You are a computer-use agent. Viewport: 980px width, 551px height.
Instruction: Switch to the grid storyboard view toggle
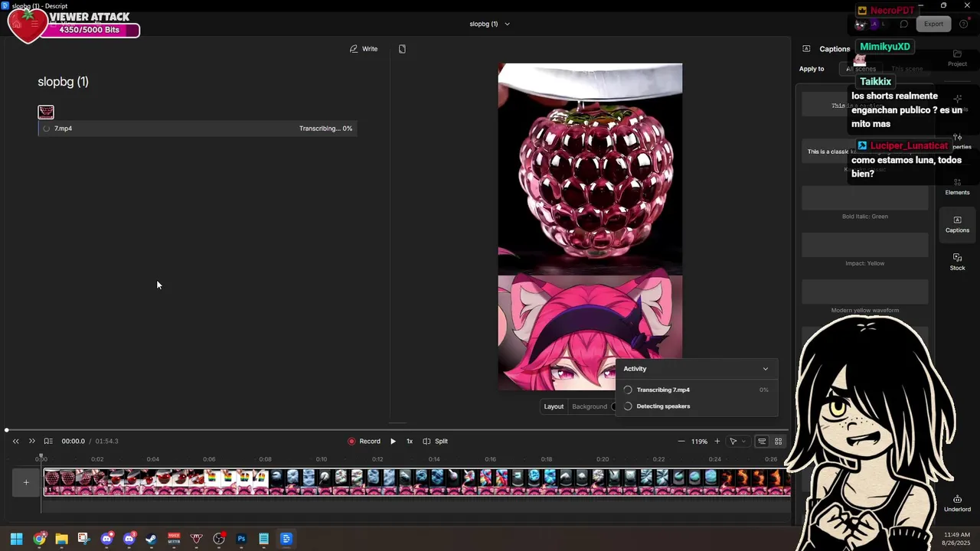[779, 441]
